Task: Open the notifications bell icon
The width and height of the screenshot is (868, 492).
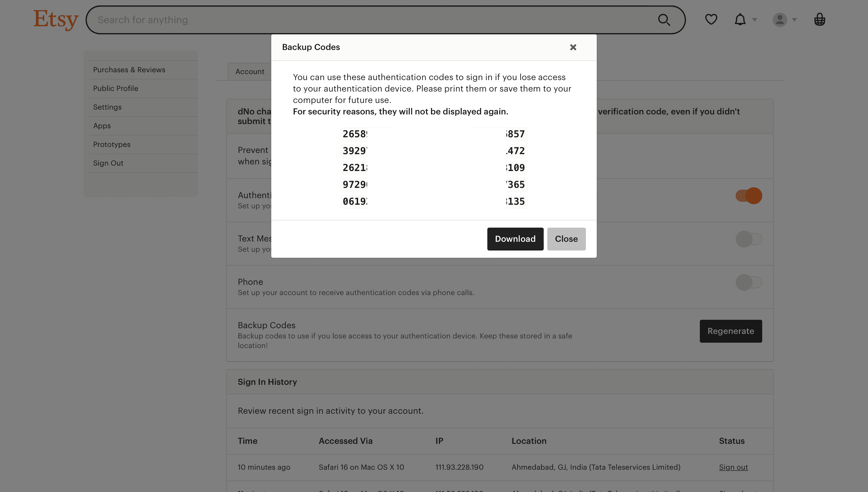Action: point(740,20)
